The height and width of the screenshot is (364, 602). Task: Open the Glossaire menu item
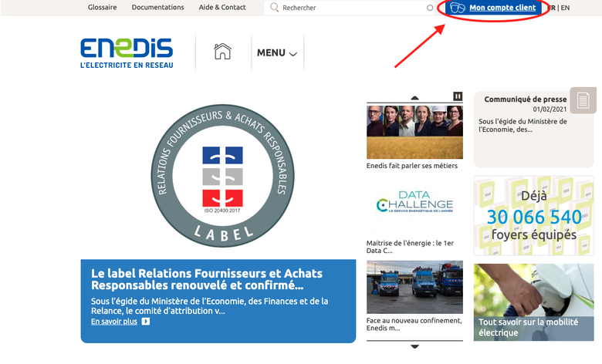(102, 8)
